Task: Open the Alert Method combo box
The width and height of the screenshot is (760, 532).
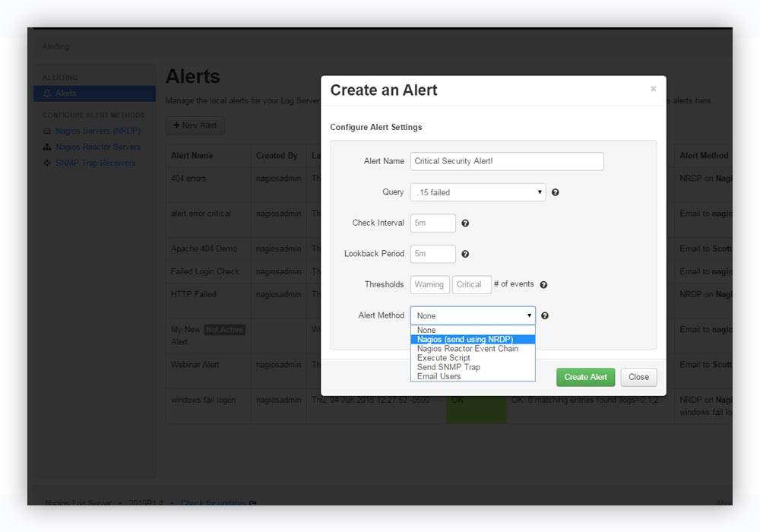Action: 473,315
